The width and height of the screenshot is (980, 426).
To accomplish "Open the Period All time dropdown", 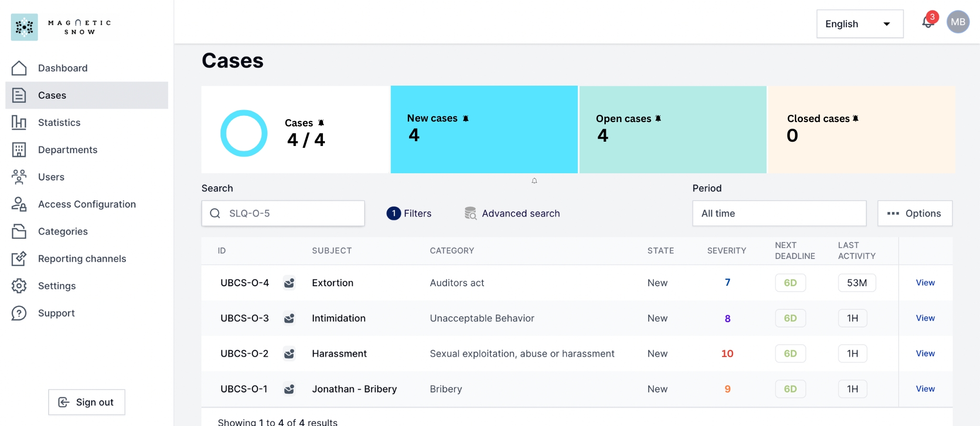I will coord(779,213).
